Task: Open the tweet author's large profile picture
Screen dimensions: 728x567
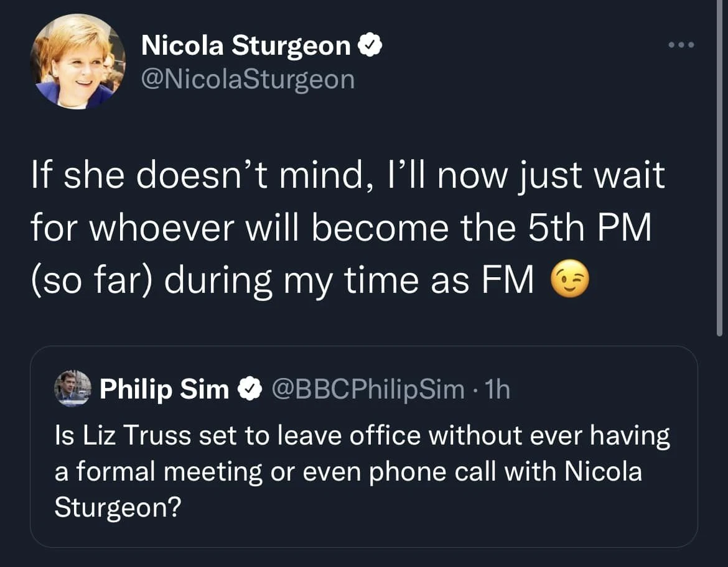Action: 78,61
